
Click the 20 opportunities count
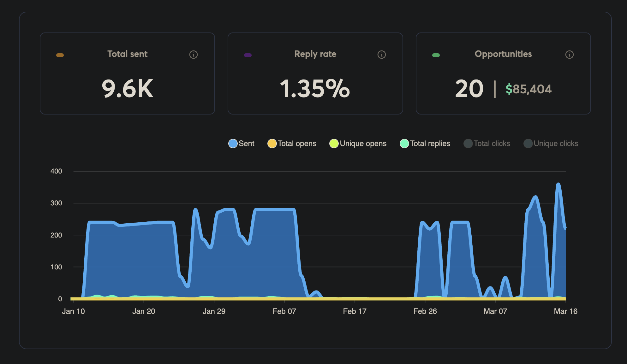pyautogui.click(x=469, y=89)
